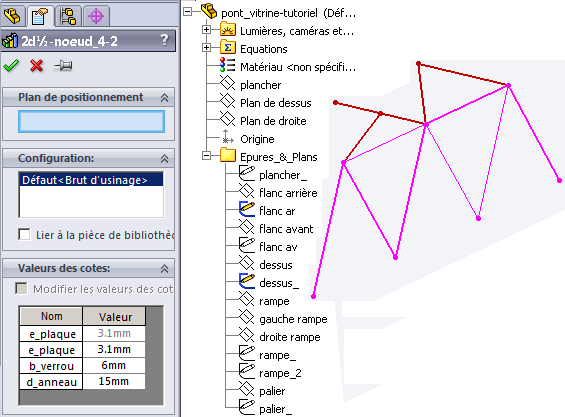
Task: Collapse the 'Valeurs des cotes' section
Action: pyautogui.click(x=164, y=269)
